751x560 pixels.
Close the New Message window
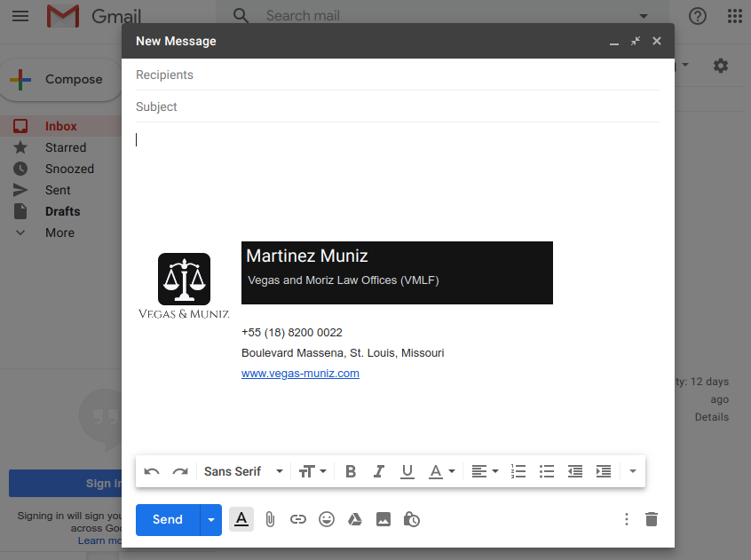[x=657, y=41]
